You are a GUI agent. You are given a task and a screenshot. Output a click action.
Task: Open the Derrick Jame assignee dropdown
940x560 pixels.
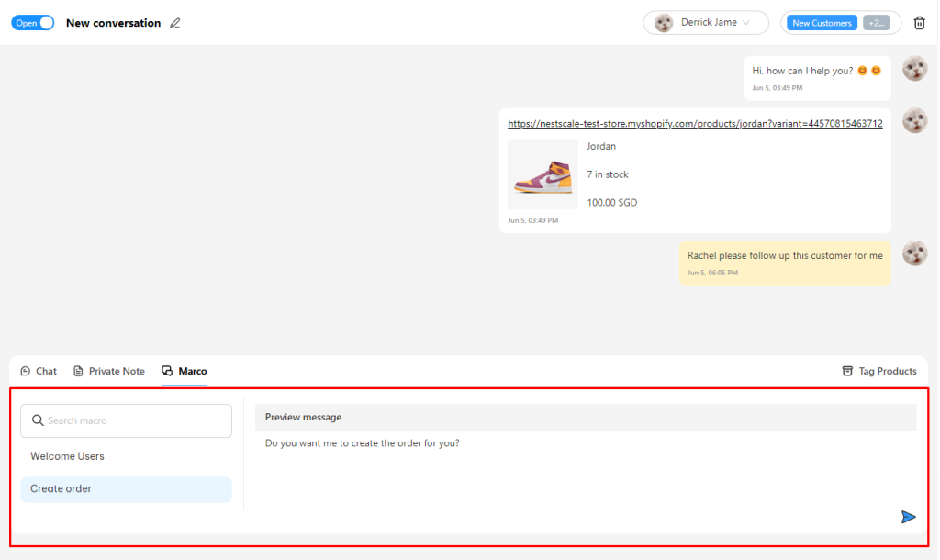tap(706, 23)
